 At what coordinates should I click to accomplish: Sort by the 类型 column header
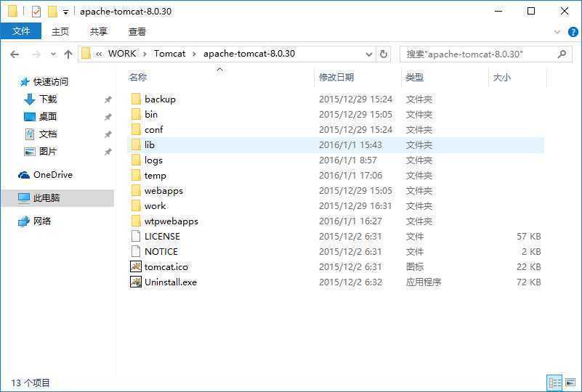tap(445, 77)
